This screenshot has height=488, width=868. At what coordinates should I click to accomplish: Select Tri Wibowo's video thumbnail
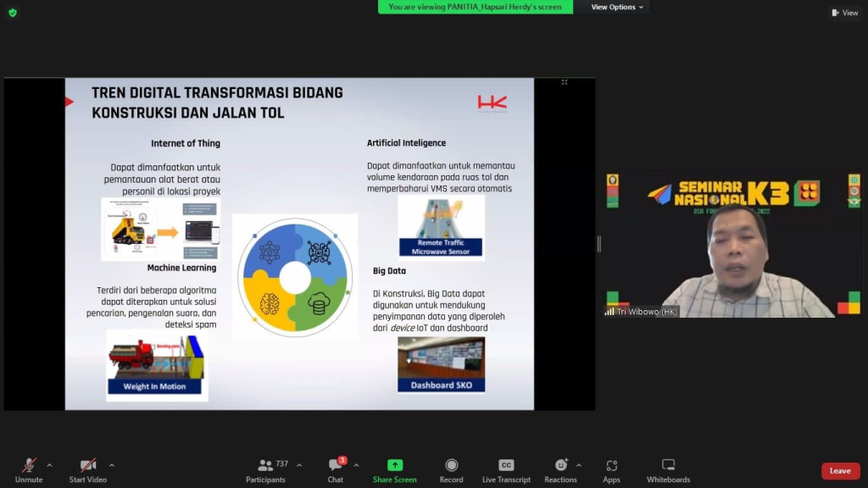coord(732,246)
